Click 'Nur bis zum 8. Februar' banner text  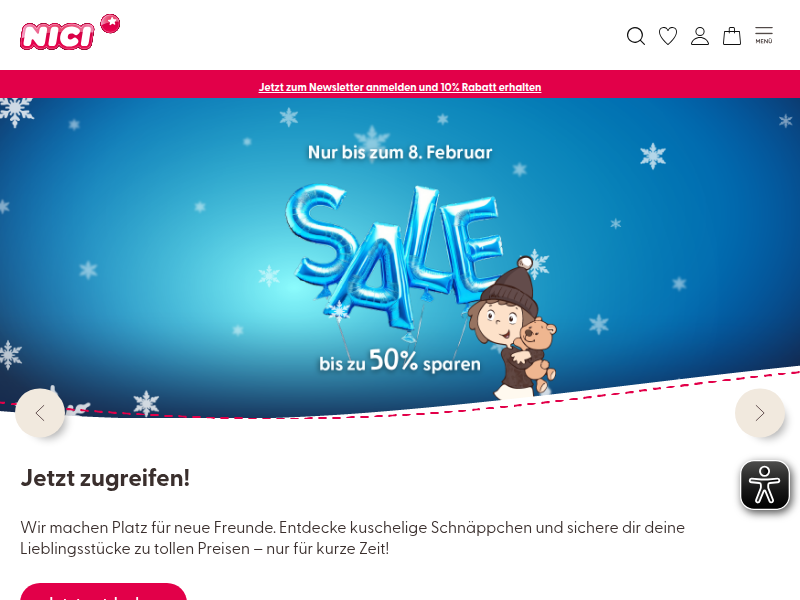pos(400,153)
